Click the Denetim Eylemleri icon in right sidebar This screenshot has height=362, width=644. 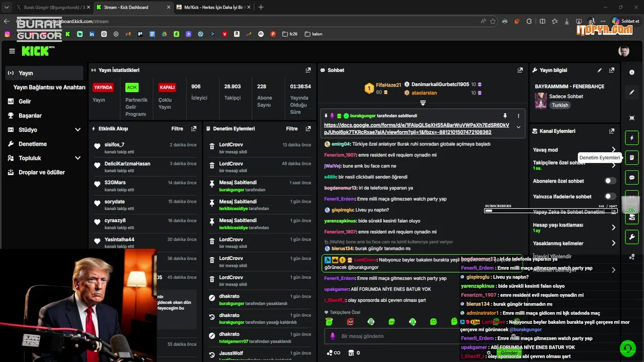coord(632,158)
